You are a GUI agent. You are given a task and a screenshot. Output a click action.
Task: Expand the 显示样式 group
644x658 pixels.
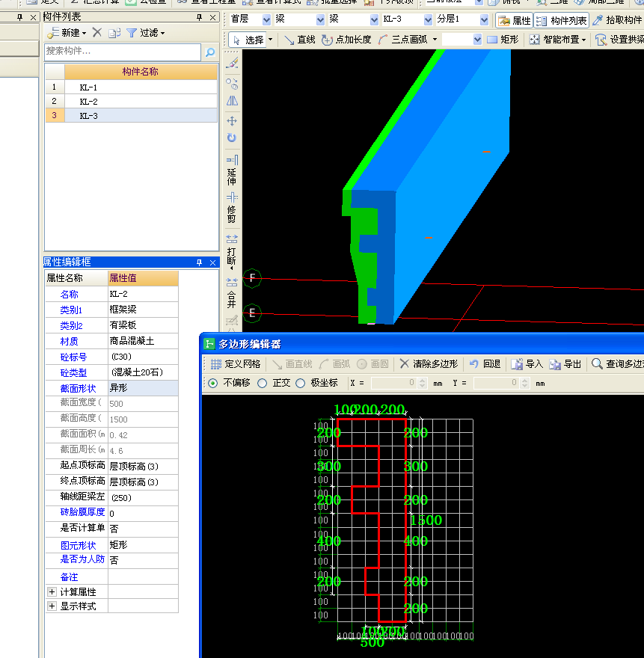[52, 606]
